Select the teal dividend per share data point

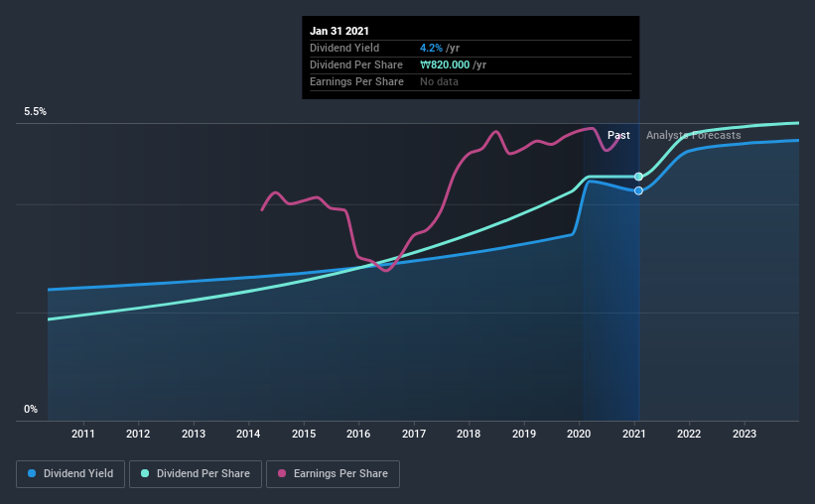[x=638, y=177]
